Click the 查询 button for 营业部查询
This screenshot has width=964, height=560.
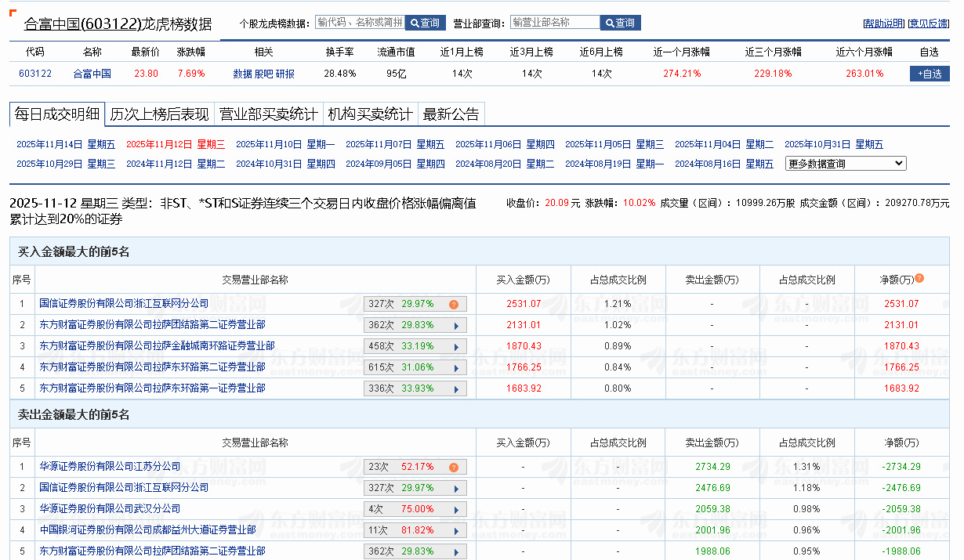[621, 23]
